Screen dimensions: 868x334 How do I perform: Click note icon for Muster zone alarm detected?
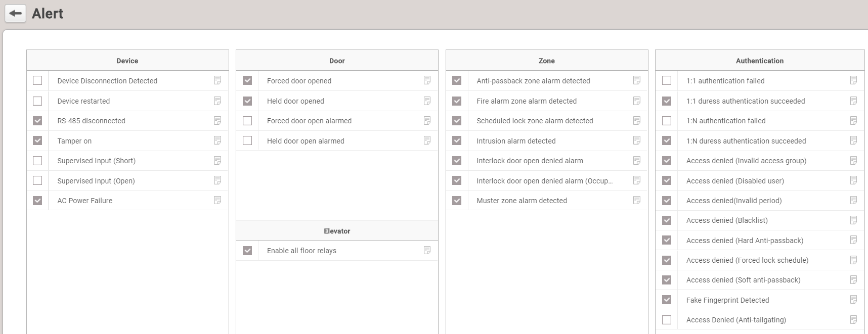click(637, 201)
